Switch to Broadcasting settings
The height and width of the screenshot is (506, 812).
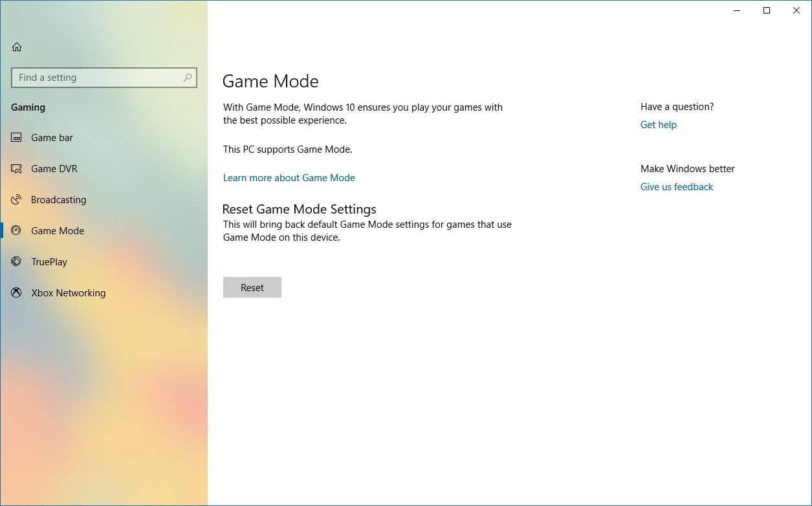[104, 200]
